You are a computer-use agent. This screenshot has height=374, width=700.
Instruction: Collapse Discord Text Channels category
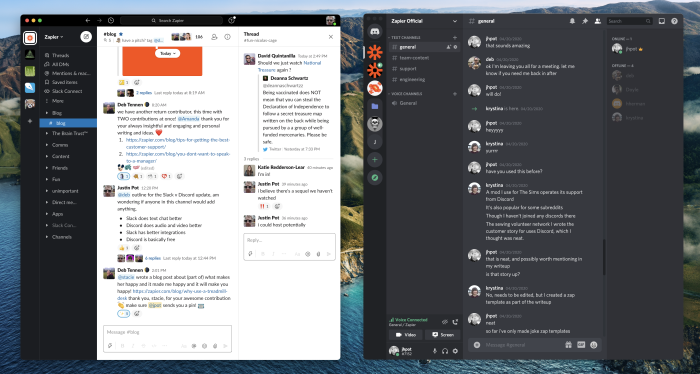coord(405,37)
